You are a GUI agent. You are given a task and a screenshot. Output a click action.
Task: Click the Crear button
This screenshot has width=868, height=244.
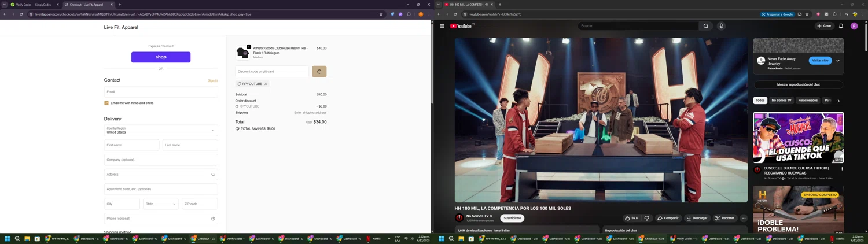(825, 26)
